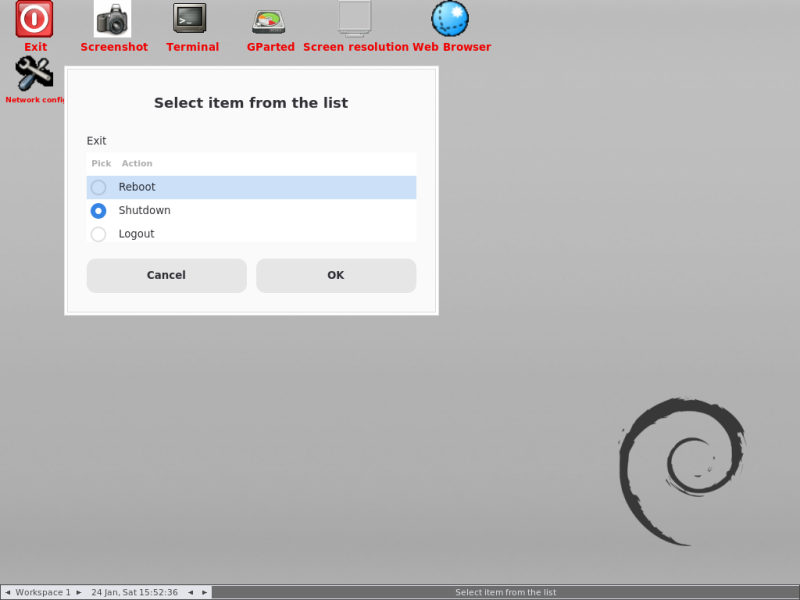Select the Shutdown radio button
This screenshot has width=800, height=600.
pos(98,211)
